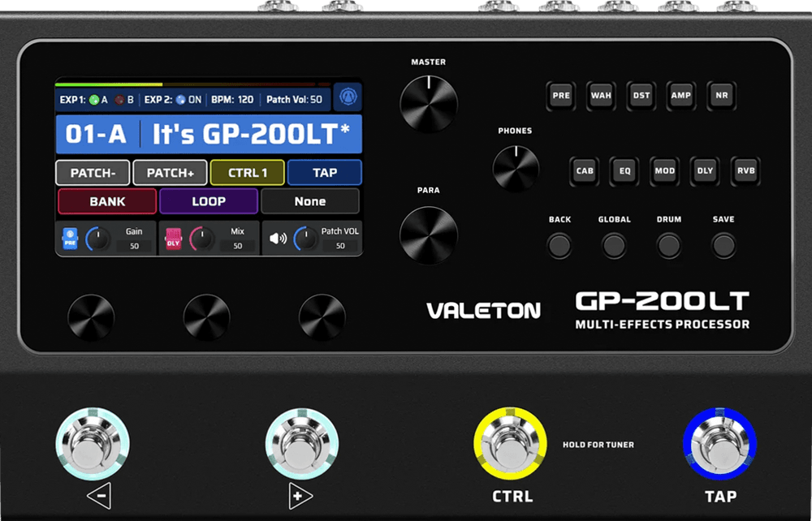Adjust the on-screen Gain knob

(97, 239)
